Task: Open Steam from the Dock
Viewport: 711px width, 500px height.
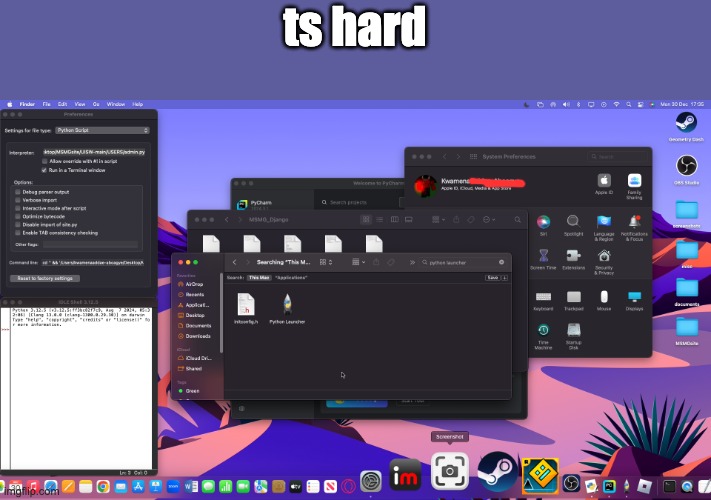Action: point(497,472)
